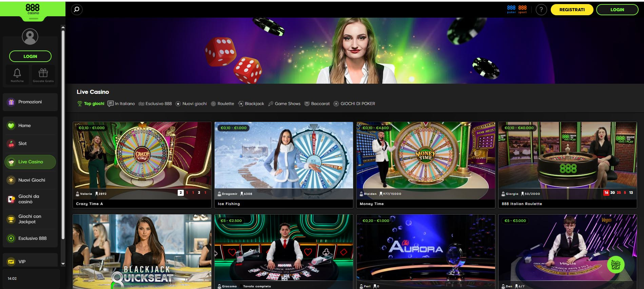Click the floating green gift icon
Screen dimensions: 644x289
(x=616, y=265)
